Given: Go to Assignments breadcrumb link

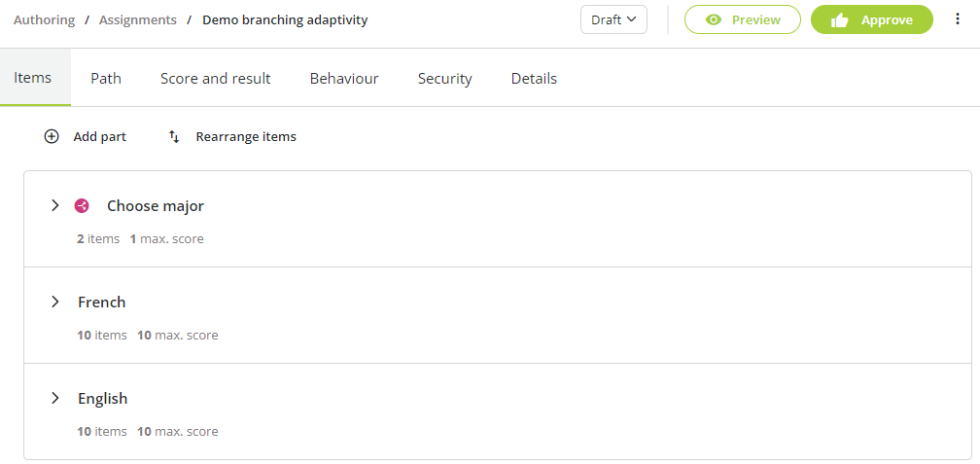Looking at the screenshot, I should [x=138, y=20].
